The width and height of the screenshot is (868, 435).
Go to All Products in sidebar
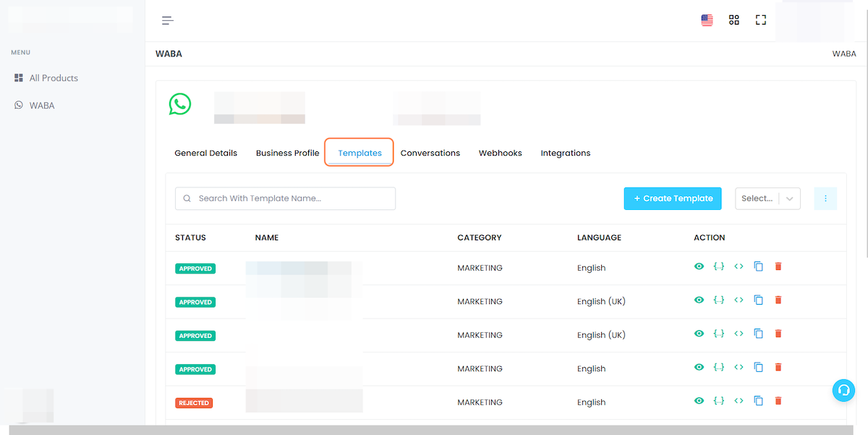point(46,78)
